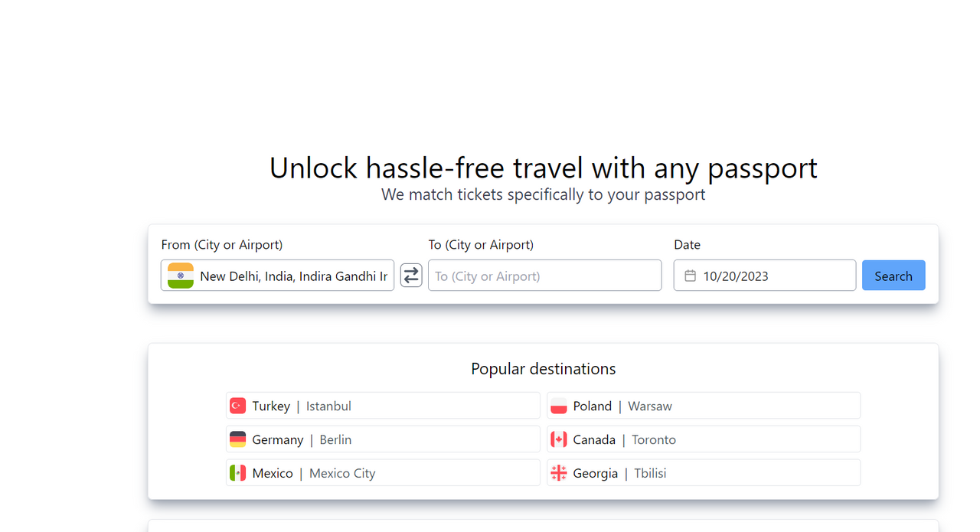Pick Germany | Berlin destination
The height and width of the screenshot is (532, 980).
(383, 439)
